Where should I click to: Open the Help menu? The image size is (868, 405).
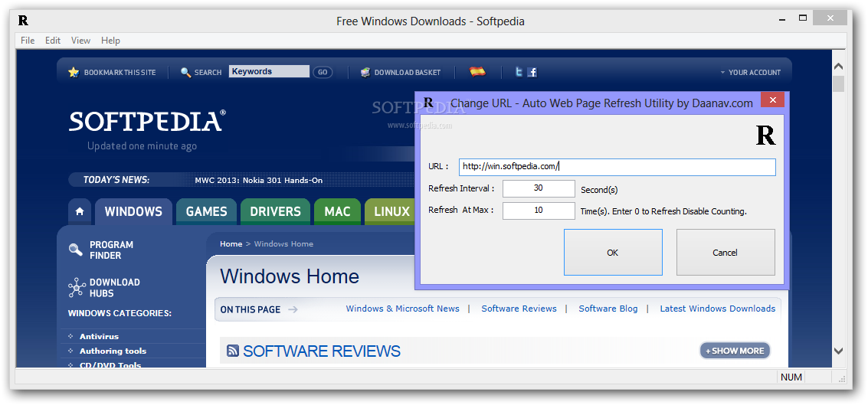(111, 41)
